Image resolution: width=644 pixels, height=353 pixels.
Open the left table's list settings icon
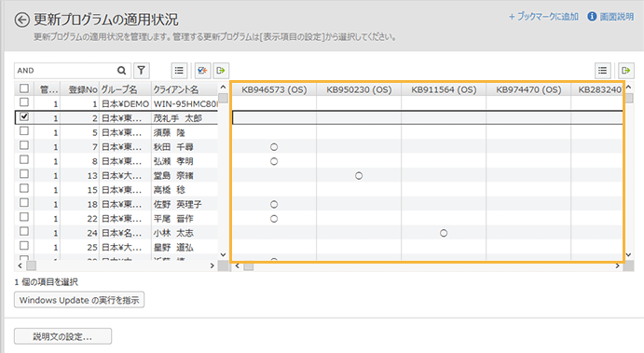pyautogui.click(x=179, y=71)
